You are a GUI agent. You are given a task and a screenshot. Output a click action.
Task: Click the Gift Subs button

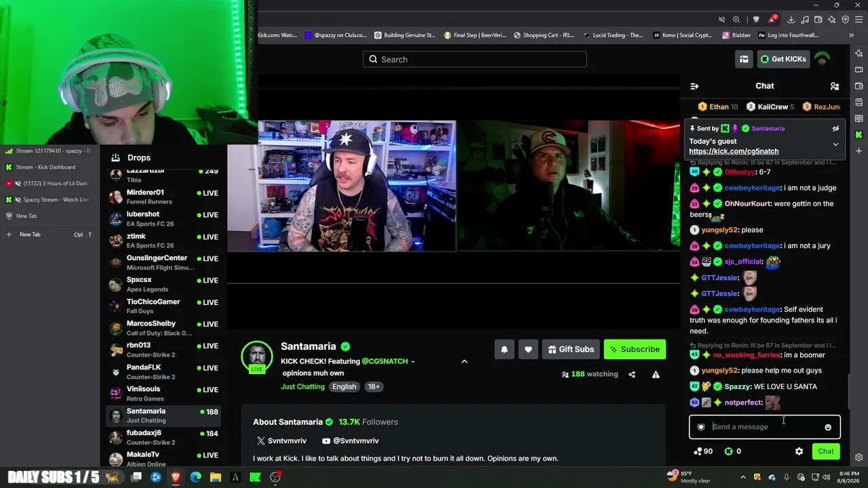point(571,349)
